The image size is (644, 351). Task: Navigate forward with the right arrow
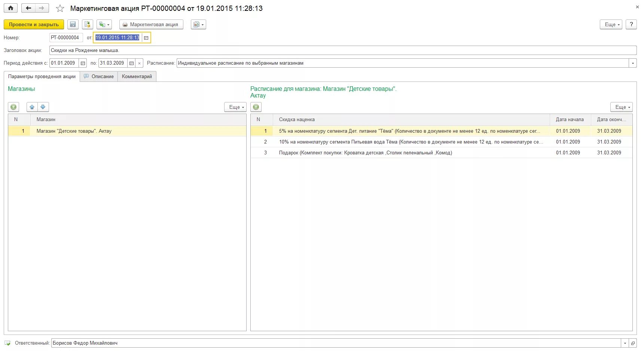(42, 8)
